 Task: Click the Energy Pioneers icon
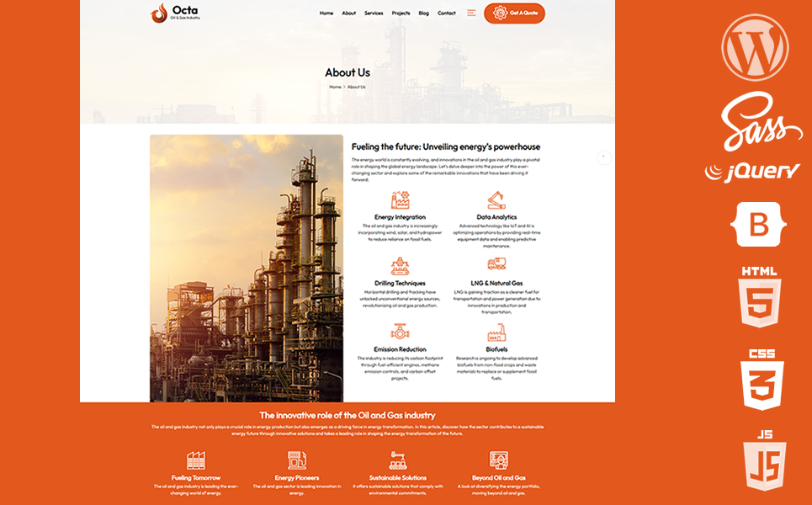pyautogui.click(x=296, y=460)
